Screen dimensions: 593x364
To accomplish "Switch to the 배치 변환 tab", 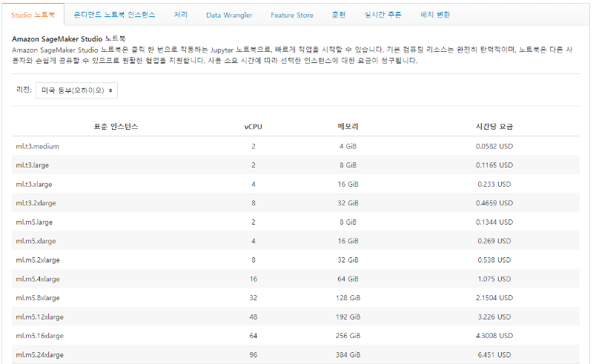I will (x=435, y=15).
